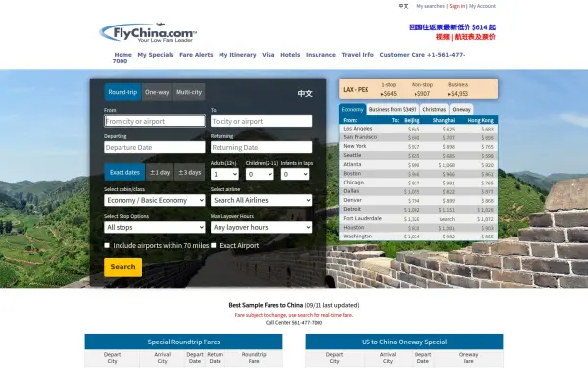Screen dimensions: 588x368
Task: Open the Economy fares tab
Action: pos(352,109)
